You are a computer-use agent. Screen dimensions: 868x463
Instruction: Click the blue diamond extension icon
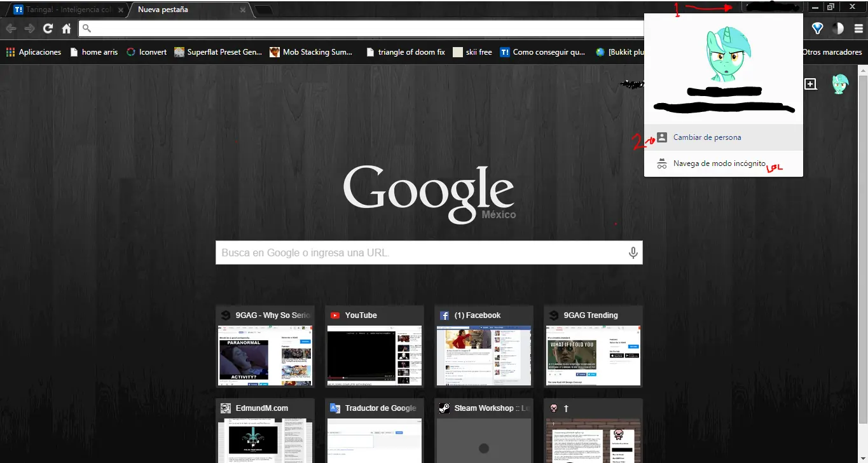tap(818, 29)
